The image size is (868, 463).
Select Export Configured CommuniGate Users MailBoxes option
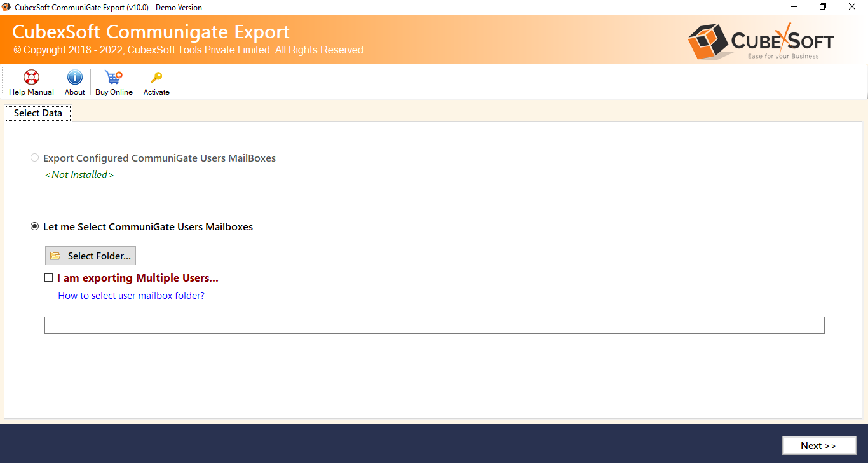point(34,157)
